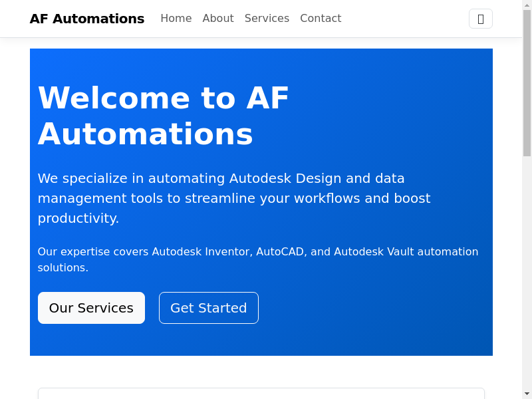The width and height of the screenshot is (532, 399).
Task: Click the empty navbar area right of Contact
Action: tap(406, 19)
